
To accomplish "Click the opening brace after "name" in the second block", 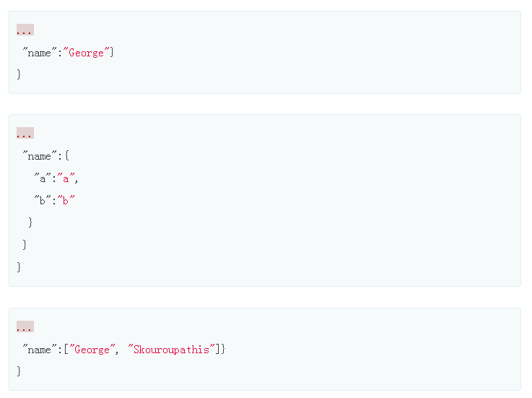I will pyautogui.click(x=66, y=156).
